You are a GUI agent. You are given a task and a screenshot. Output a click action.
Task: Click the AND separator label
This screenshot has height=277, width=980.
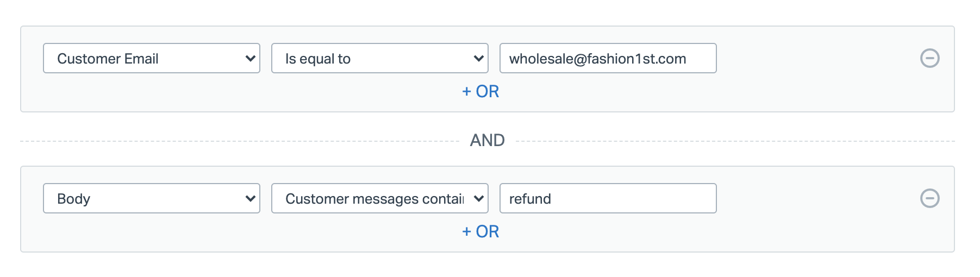(x=487, y=140)
